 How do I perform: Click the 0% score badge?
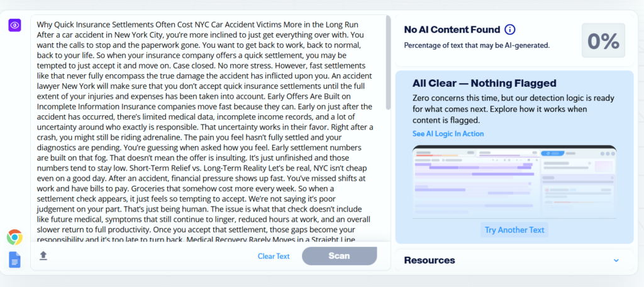(x=603, y=41)
